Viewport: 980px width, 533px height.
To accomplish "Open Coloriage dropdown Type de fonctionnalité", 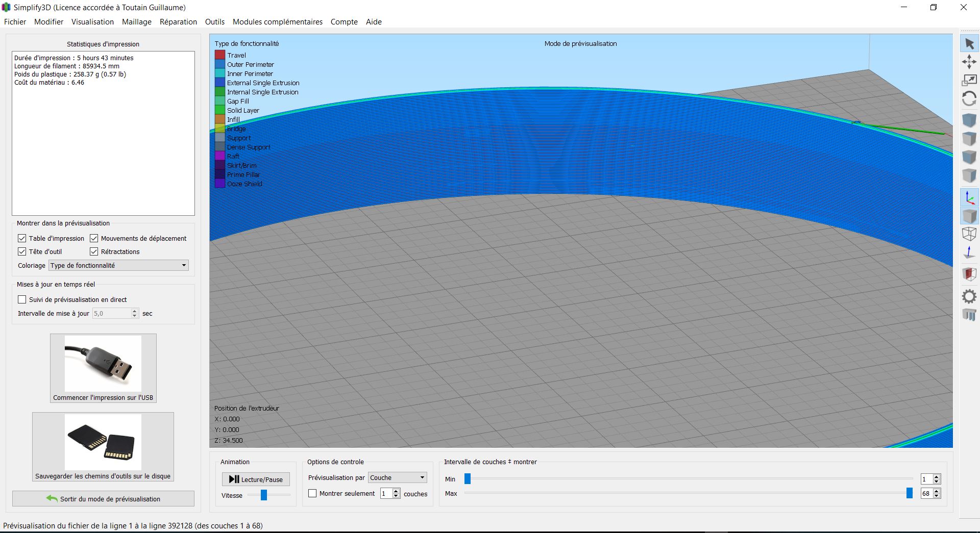I will 118,265.
